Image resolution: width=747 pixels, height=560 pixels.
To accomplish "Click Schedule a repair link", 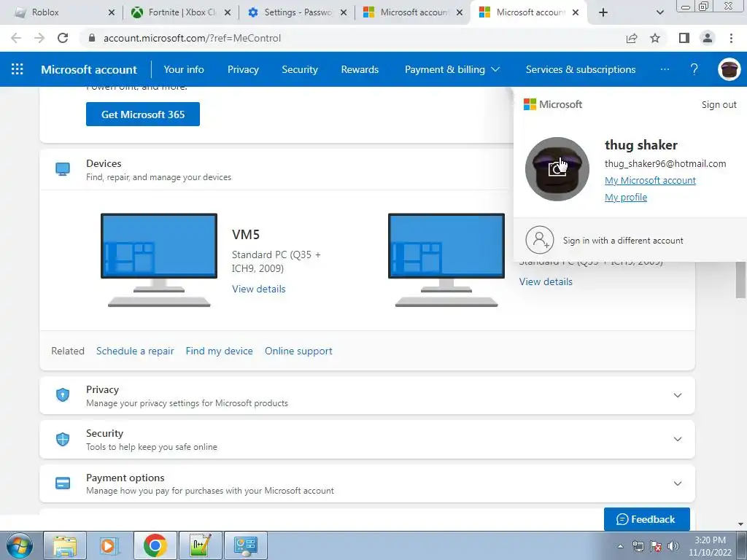I will pos(135,351).
